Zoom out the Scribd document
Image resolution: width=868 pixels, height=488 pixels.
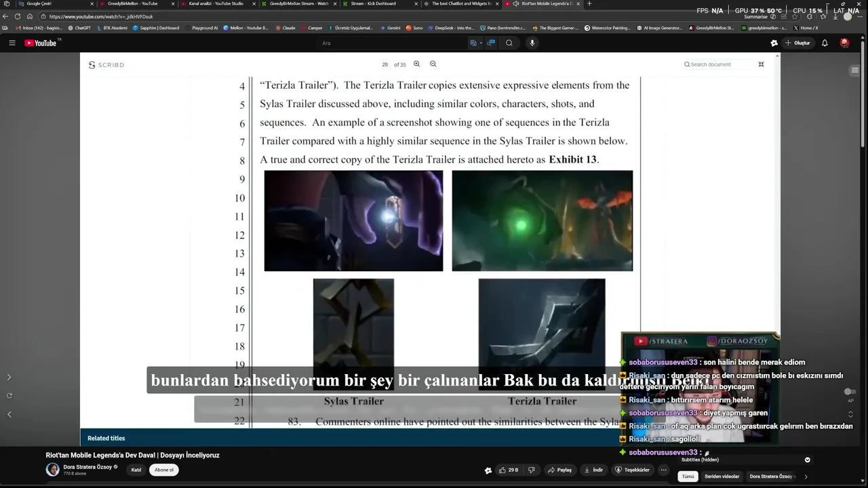433,64
